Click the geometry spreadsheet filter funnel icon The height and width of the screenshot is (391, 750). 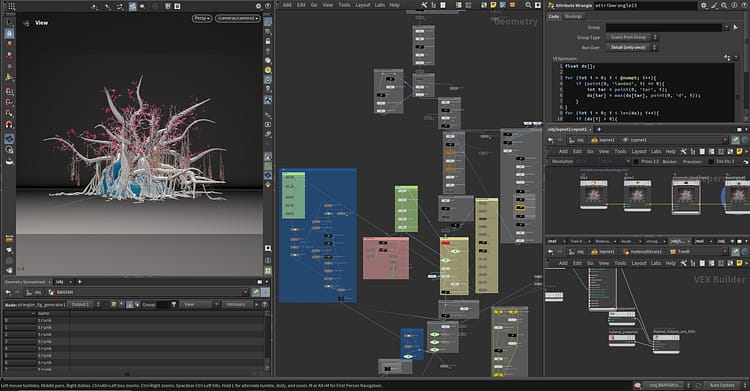[174, 304]
